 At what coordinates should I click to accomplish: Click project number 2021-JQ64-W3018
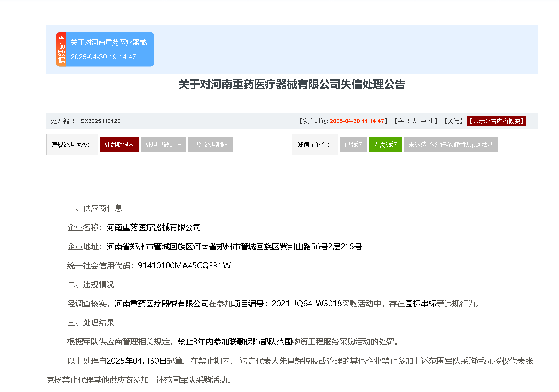tap(307, 304)
